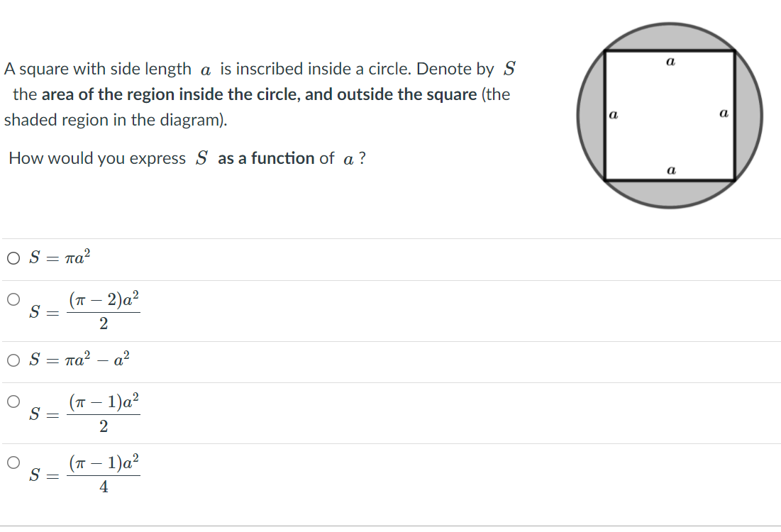Pick the last option S = (π − 1)a²/4
This screenshot has width=781, height=532.
click(x=12, y=462)
